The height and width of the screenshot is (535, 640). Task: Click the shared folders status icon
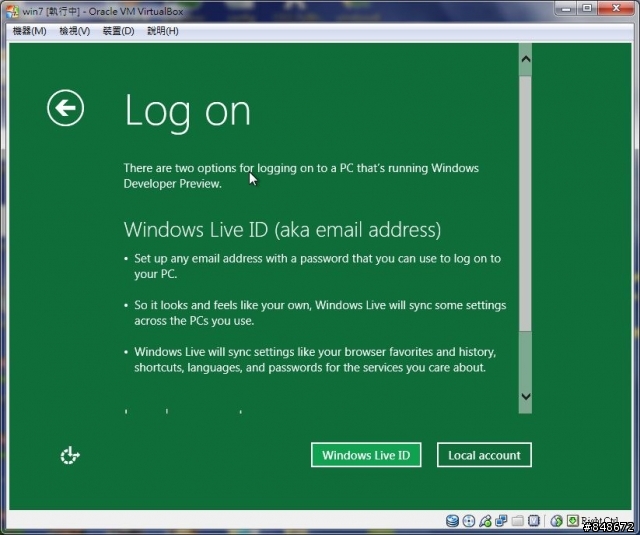(518, 521)
